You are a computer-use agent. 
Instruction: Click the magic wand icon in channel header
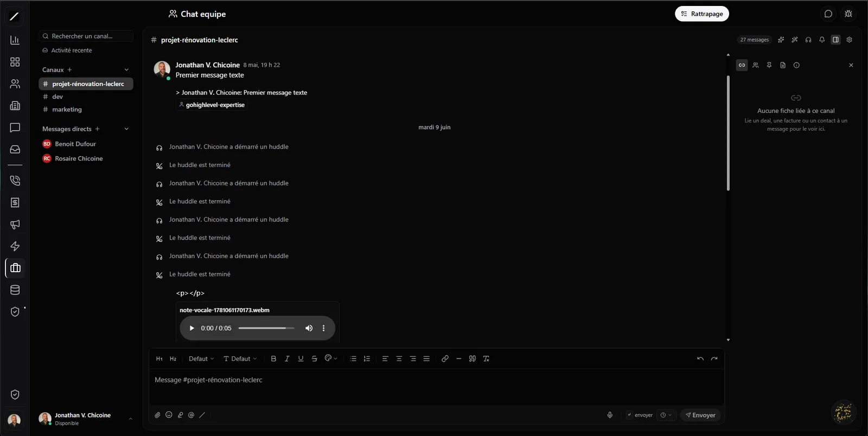click(794, 40)
